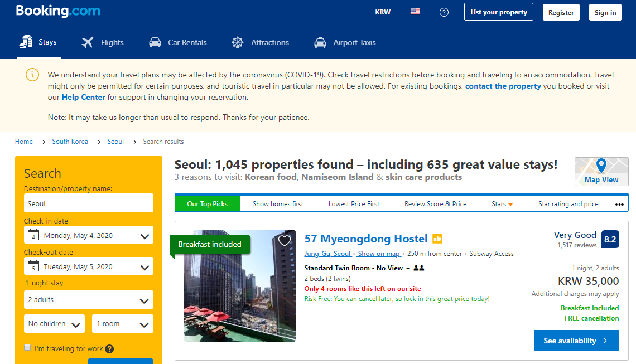
Task: Click the Register button
Action: [x=561, y=12]
